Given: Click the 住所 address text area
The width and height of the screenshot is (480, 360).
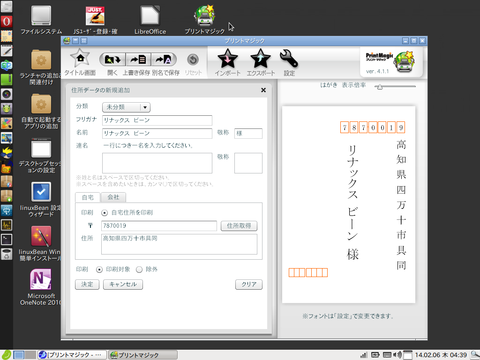Looking at the screenshot, I should pyautogui.click(x=179, y=244).
